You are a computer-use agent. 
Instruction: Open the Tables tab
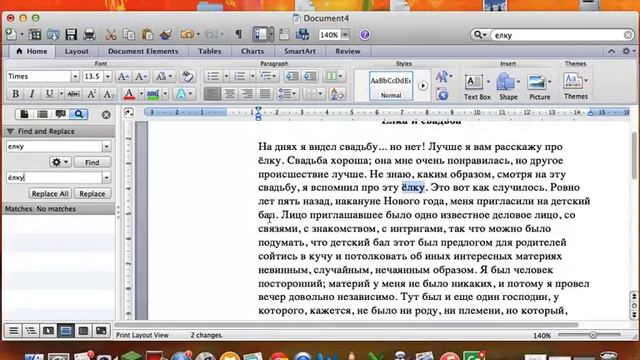coord(209,51)
